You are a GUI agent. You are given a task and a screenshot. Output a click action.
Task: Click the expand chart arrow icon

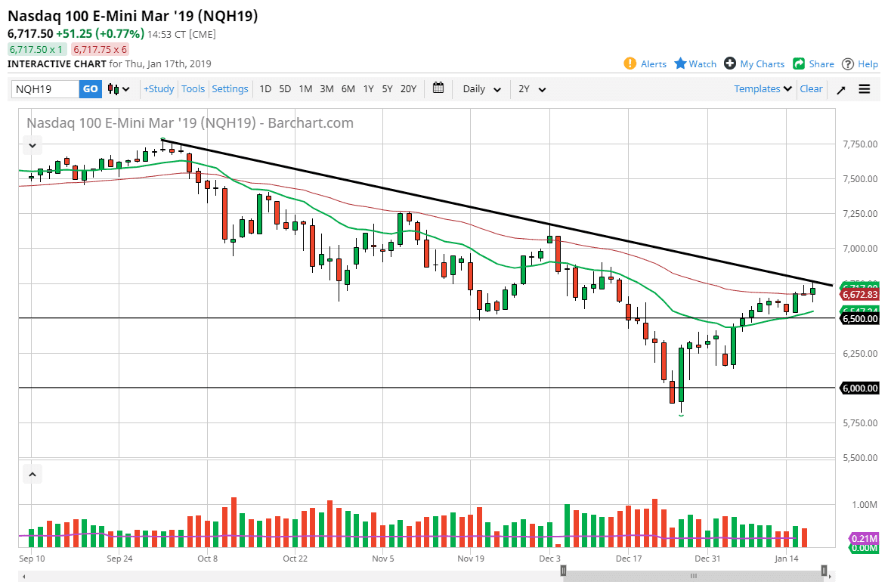[x=840, y=88]
